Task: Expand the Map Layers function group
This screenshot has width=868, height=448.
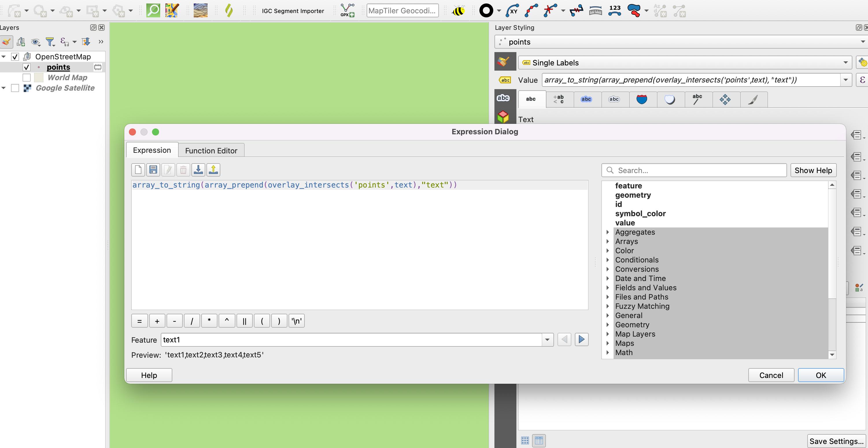Action: pos(607,334)
